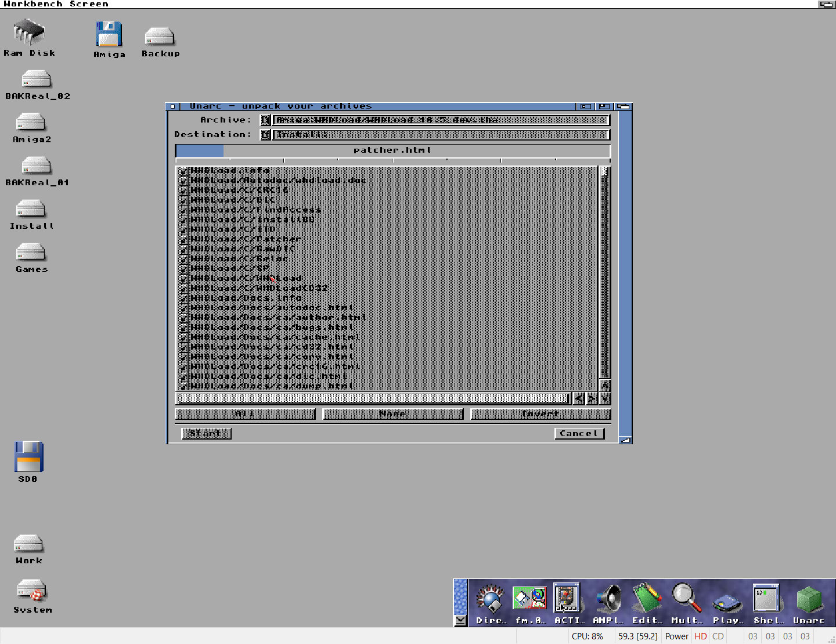Open the Shell terminal from dock

[766, 598]
